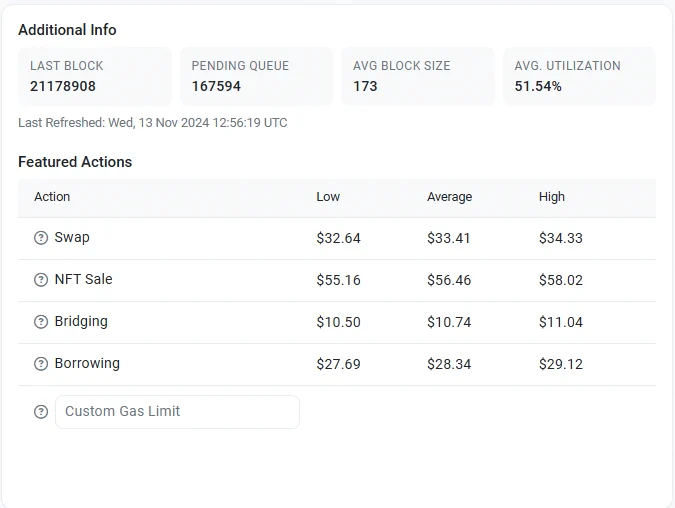
Task: Select the Swap action label
Action: click(x=72, y=237)
